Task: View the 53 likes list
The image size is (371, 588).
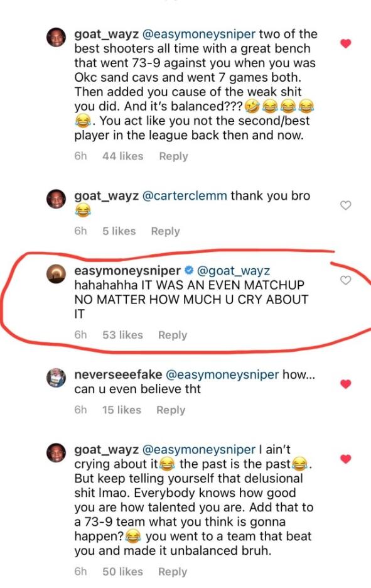Action: point(122,335)
